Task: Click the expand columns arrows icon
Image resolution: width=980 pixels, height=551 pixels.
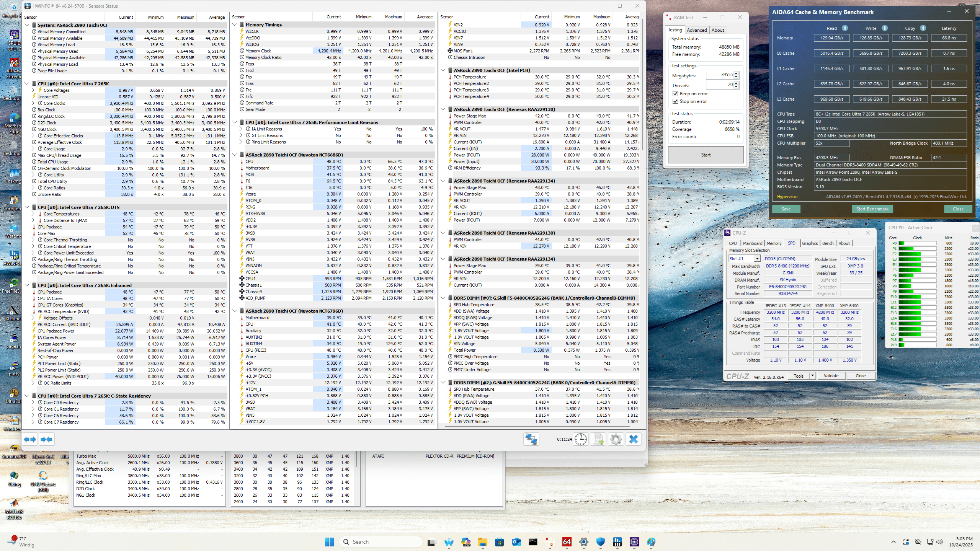Action: (30, 439)
